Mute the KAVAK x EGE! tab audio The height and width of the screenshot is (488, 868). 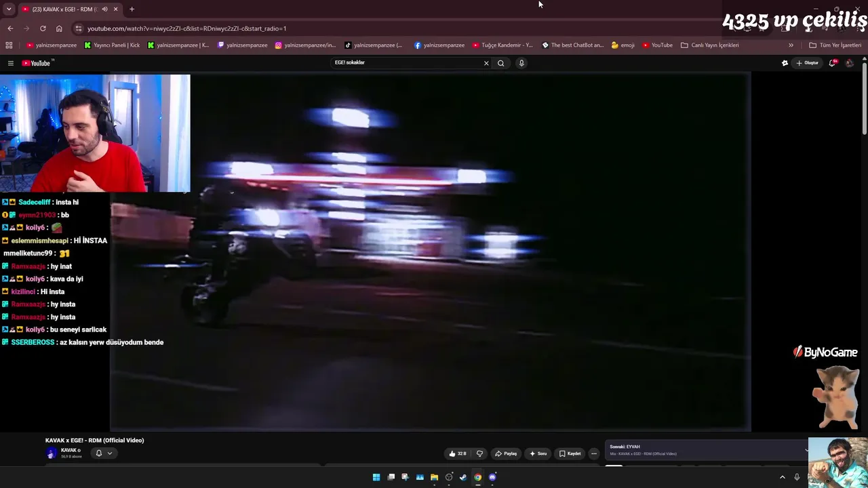pyautogui.click(x=104, y=9)
